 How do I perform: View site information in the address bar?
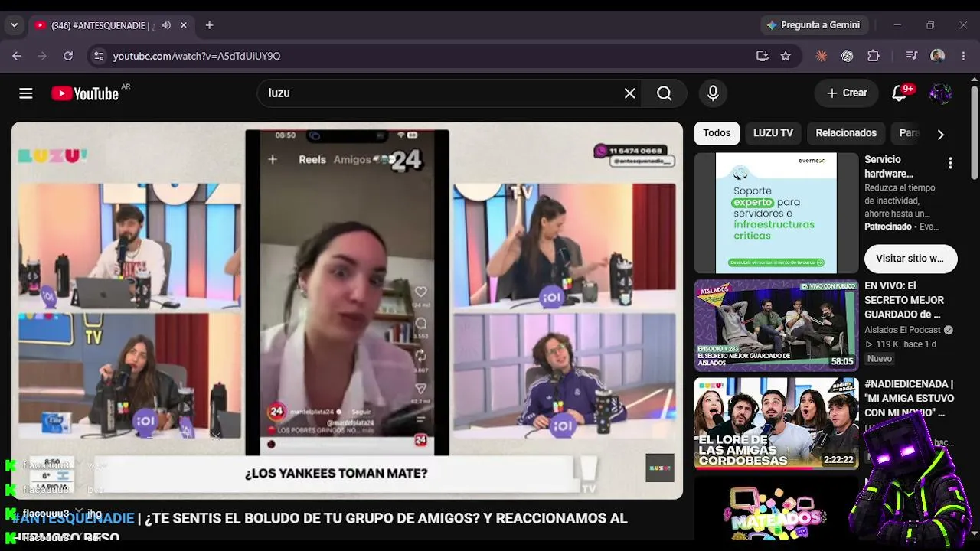coord(97,56)
